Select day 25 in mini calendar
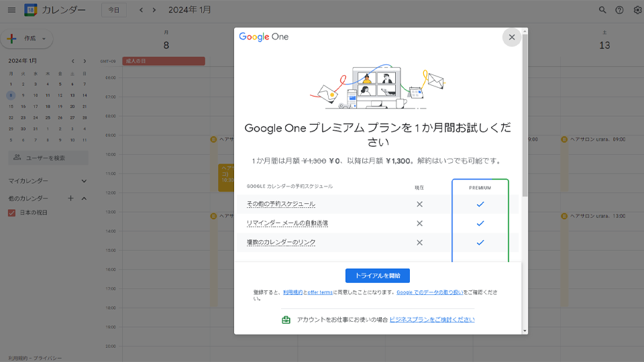The height and width of the screenshot is (362, 644). (48, 117)
